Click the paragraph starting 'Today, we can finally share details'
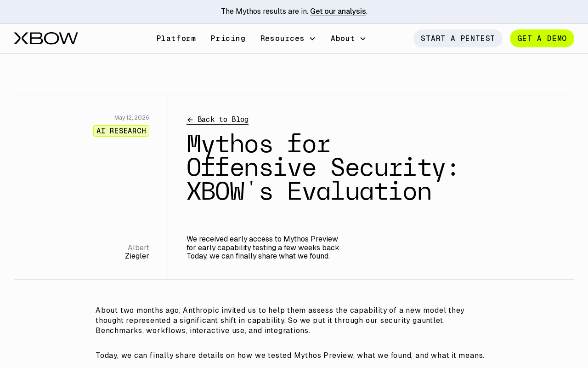Screen dimensions: 588x368 290,356
